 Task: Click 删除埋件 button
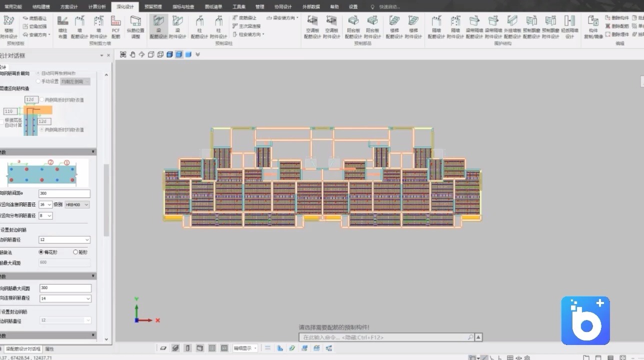617,34
